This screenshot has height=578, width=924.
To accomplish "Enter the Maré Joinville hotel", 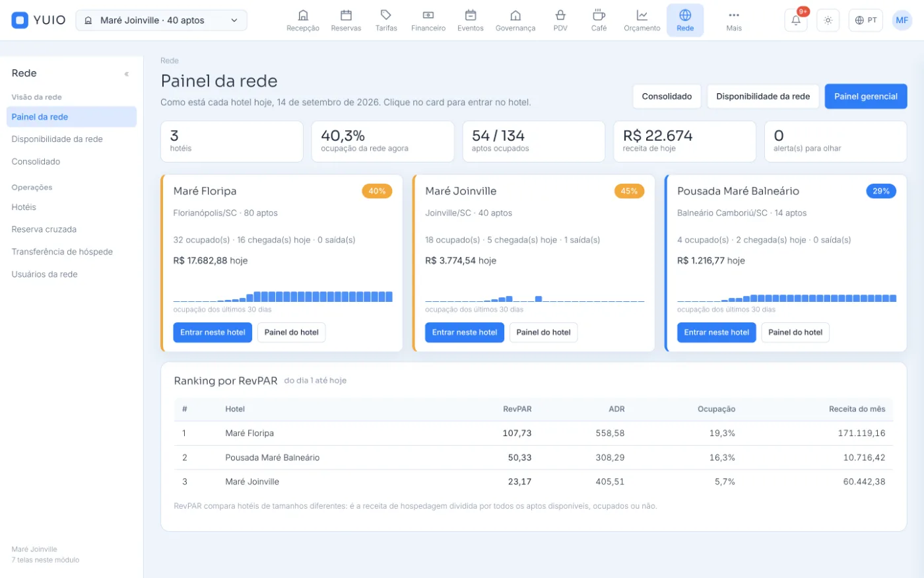I will pos(465,332).
